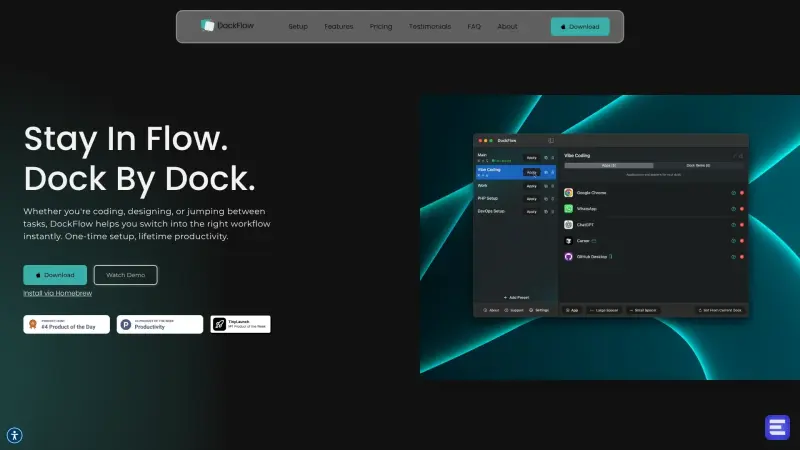Image resolution: width=800 pixels, height=450 pixels.
Task: Open the purple chat widget icon
Action: coord(777,427)
